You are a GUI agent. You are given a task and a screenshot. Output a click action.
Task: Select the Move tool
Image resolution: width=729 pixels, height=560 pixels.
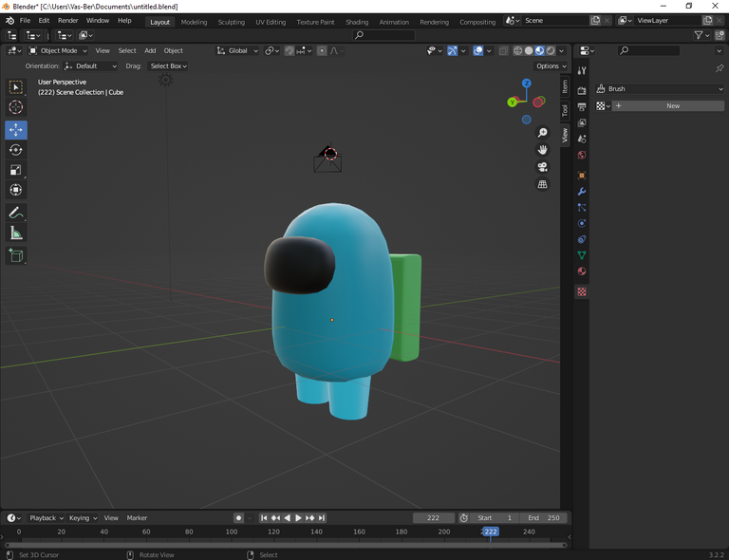coord(16,130)
